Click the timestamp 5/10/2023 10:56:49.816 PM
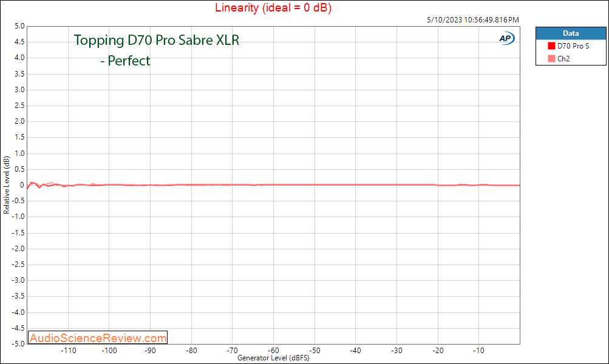609x364 pixels. click(472, 20)
